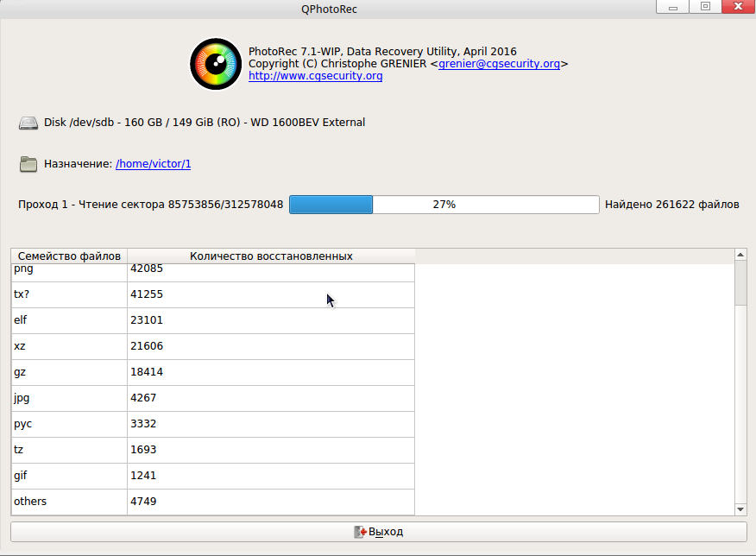This screenshot has width=756, height=556.
Task: Select the elf file family cell
Action: pyautogui.click(x=69, y=320)
